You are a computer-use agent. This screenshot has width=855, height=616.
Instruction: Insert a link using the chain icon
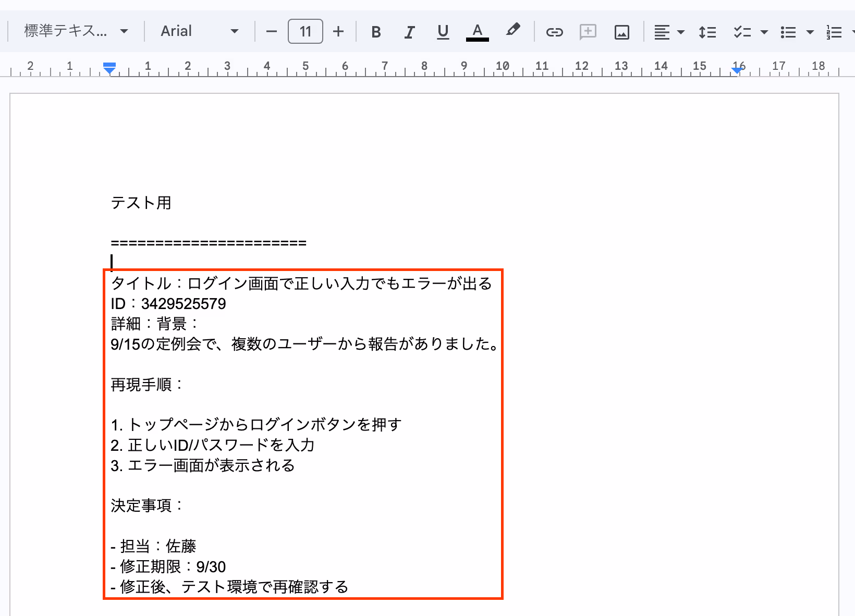554,32
